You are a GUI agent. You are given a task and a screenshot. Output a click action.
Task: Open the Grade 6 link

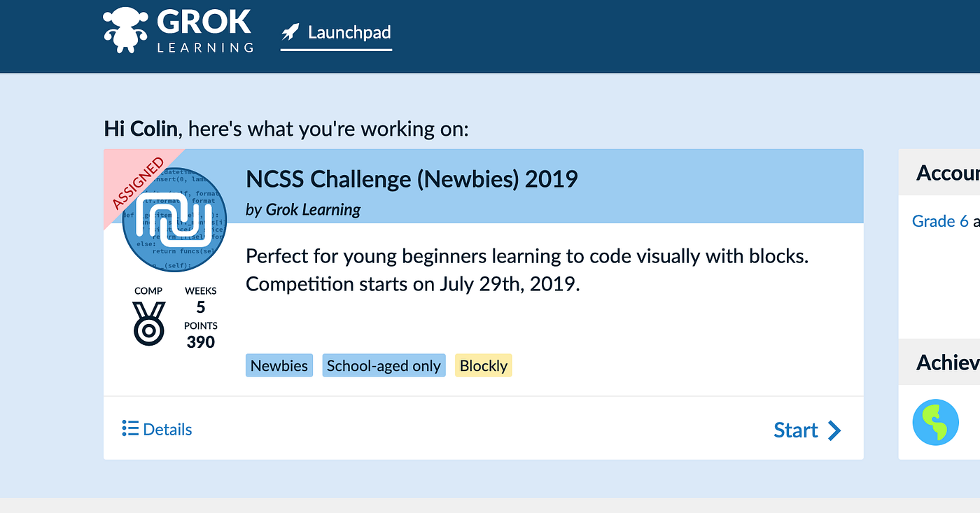(x=939, y=220)
